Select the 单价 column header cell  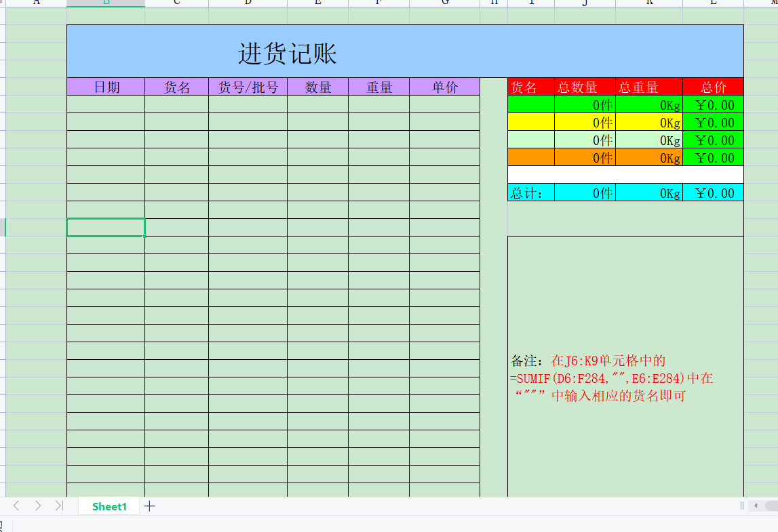coord(444,87)
